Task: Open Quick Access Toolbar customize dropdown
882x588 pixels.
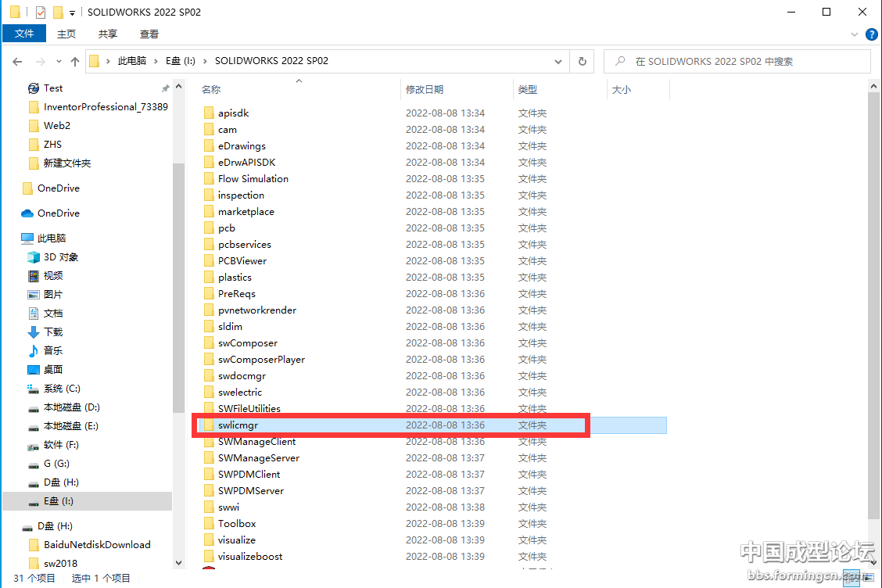Action: tap(73, 13)
